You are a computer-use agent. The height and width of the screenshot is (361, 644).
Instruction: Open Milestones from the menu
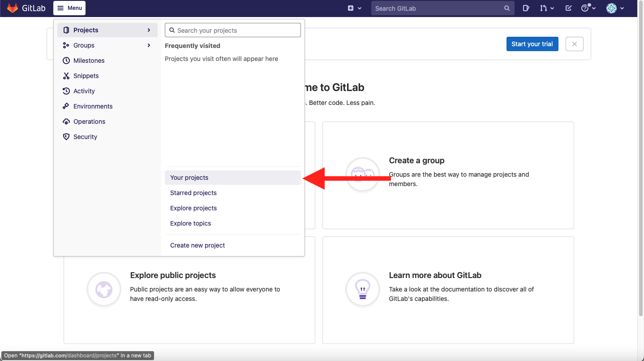click(x=107, y=61)
